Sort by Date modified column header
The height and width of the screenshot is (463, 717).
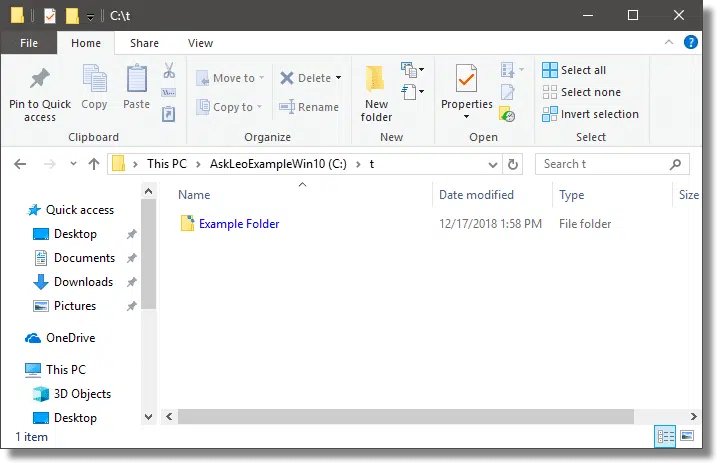click(476, 195)
